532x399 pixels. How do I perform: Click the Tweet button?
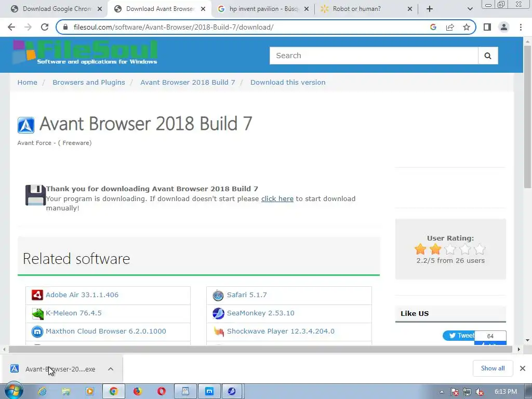[459, 336]
